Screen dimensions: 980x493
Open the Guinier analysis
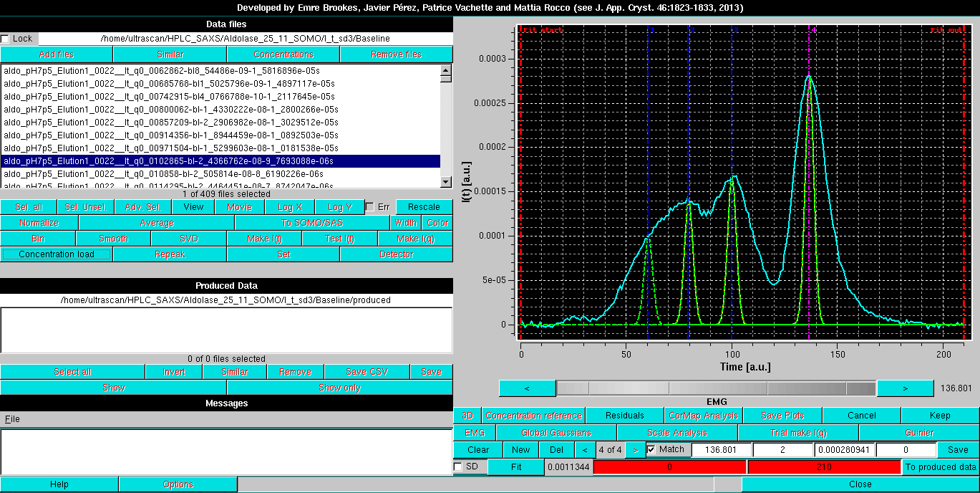[x=918, y=433]
